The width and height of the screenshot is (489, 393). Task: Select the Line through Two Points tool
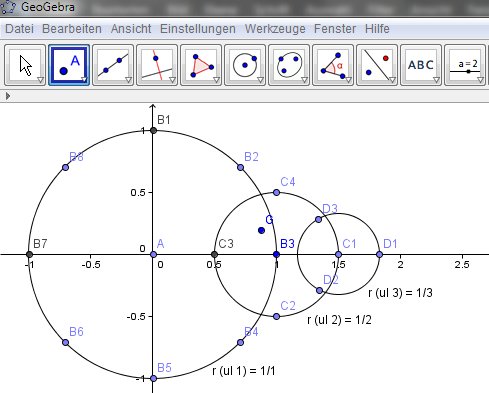pyautogui.click(x=113, y=65)
